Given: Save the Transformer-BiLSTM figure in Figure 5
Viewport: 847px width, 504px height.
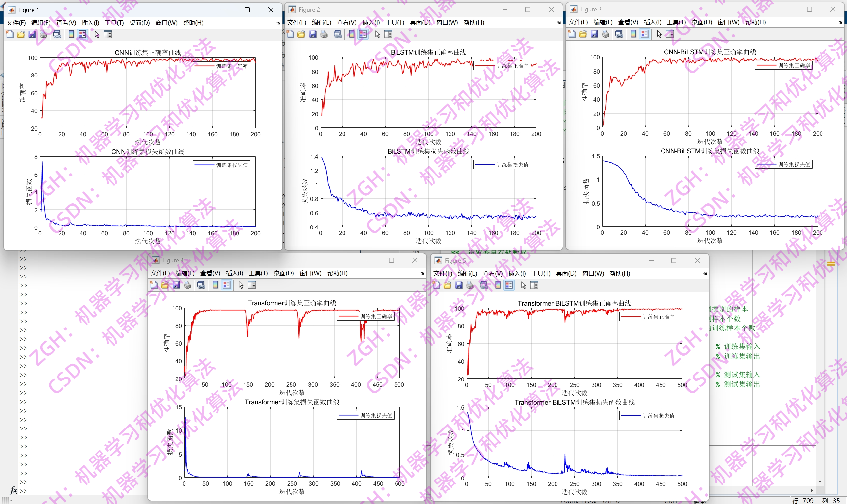Looking at the screenshot, I should click(459, 285).
